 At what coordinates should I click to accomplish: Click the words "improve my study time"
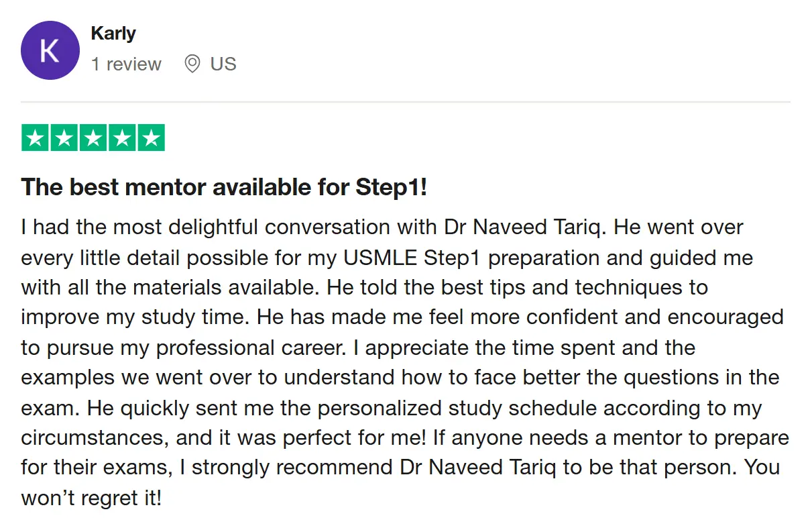[x=136, y=318]
